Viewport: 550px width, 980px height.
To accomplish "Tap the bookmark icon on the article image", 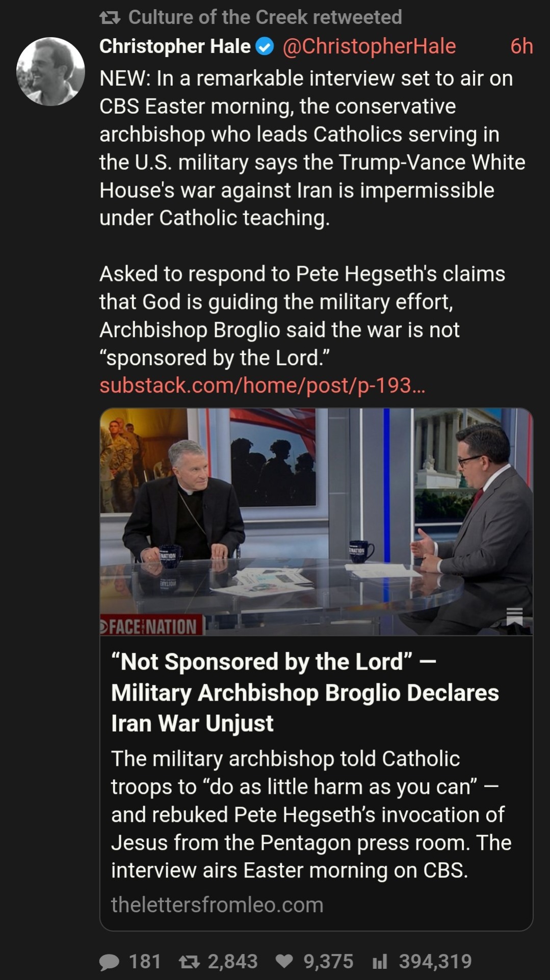I will point(514,616).
